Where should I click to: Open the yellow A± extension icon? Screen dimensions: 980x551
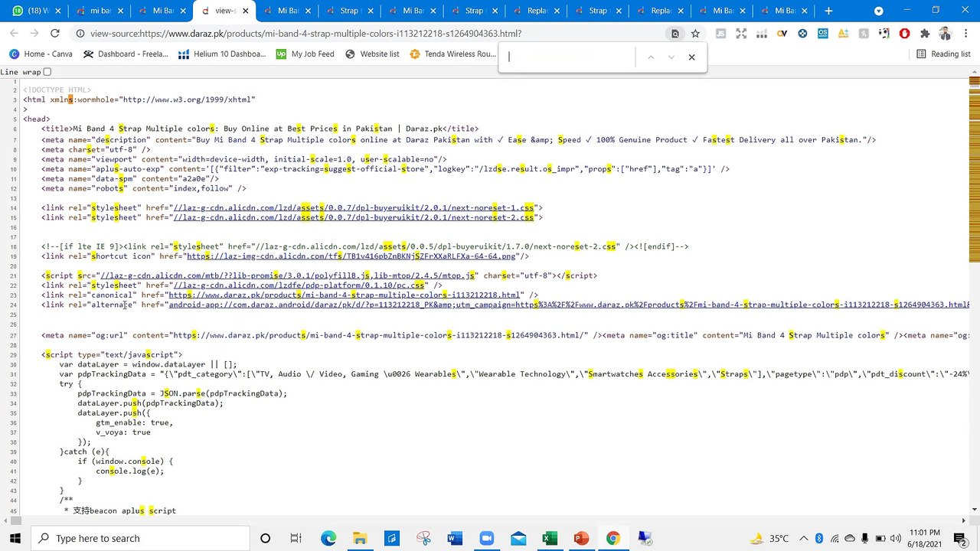(x=843, y=34)
